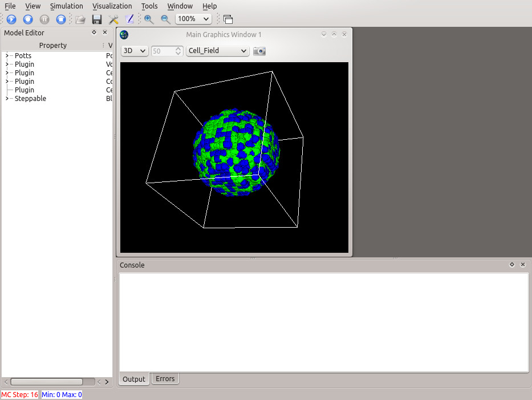Click the Run simulation play icon
This screenshot has width=532, height=400.
[11, 19]
